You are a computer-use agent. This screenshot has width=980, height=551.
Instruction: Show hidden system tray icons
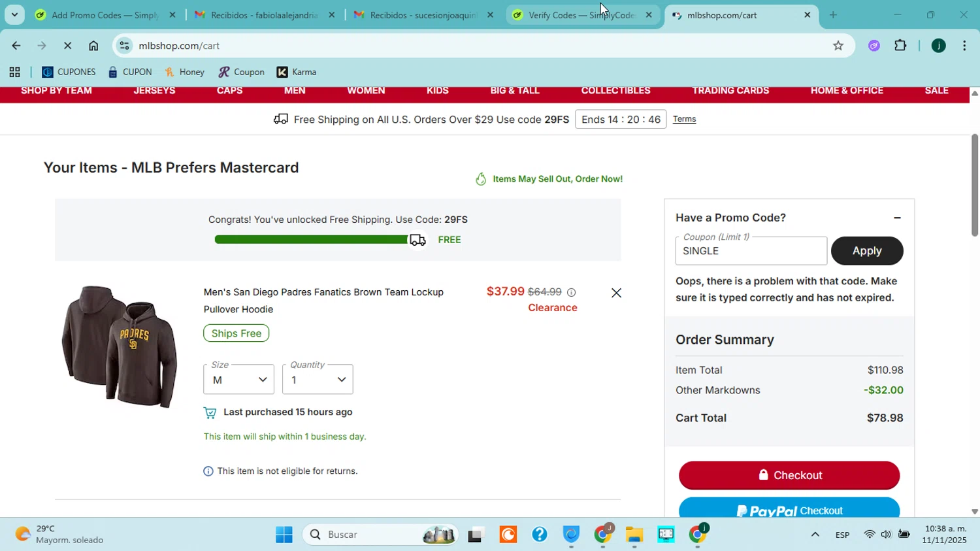815,535
